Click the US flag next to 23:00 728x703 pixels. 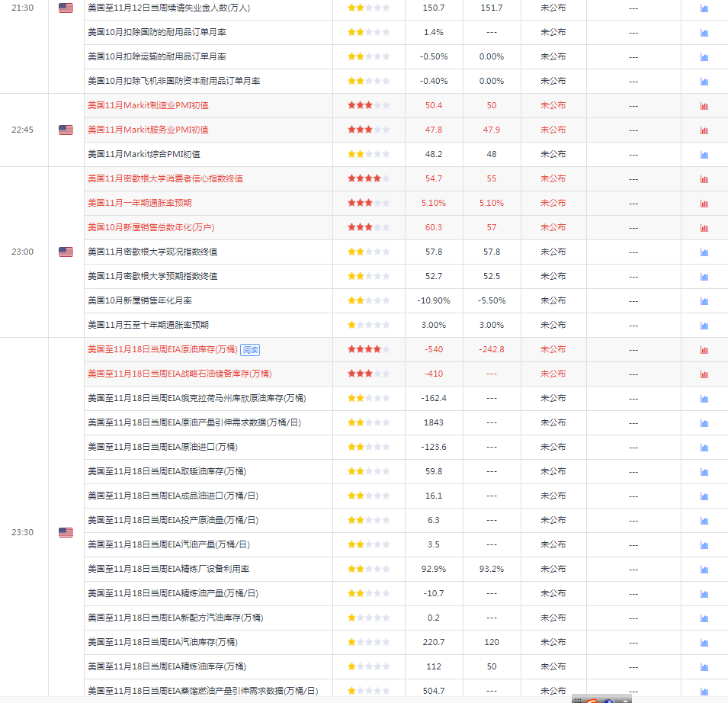pos(66,252)
